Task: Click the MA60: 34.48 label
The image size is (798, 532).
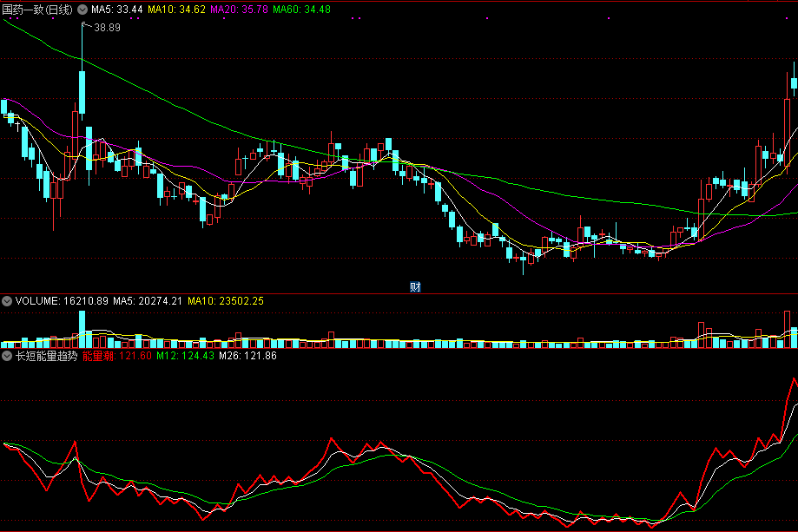Action: click(302, 10)
